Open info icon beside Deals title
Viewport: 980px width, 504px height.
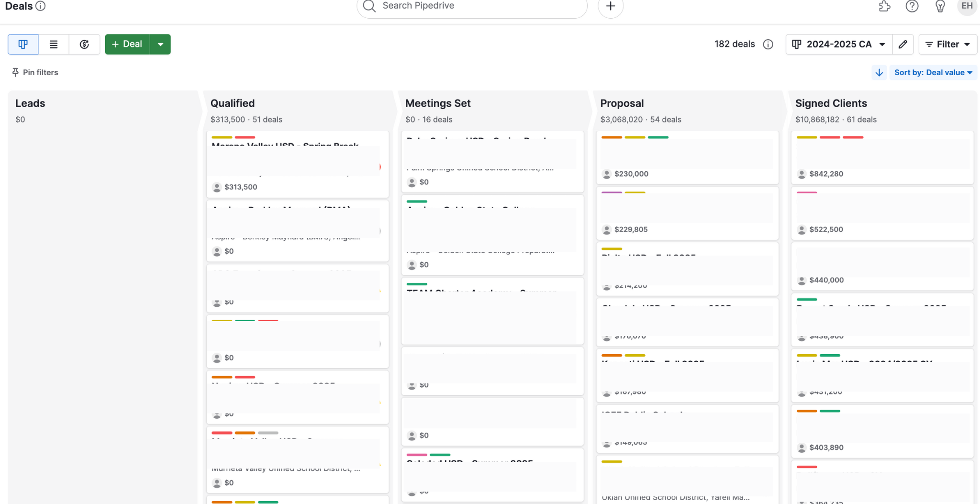pyautogui.click(x=41, y=6)
